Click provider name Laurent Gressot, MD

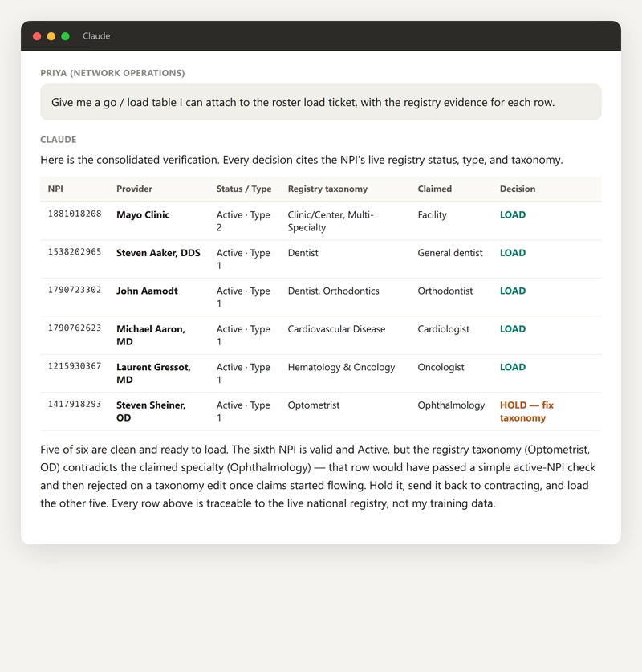(153, 373)
